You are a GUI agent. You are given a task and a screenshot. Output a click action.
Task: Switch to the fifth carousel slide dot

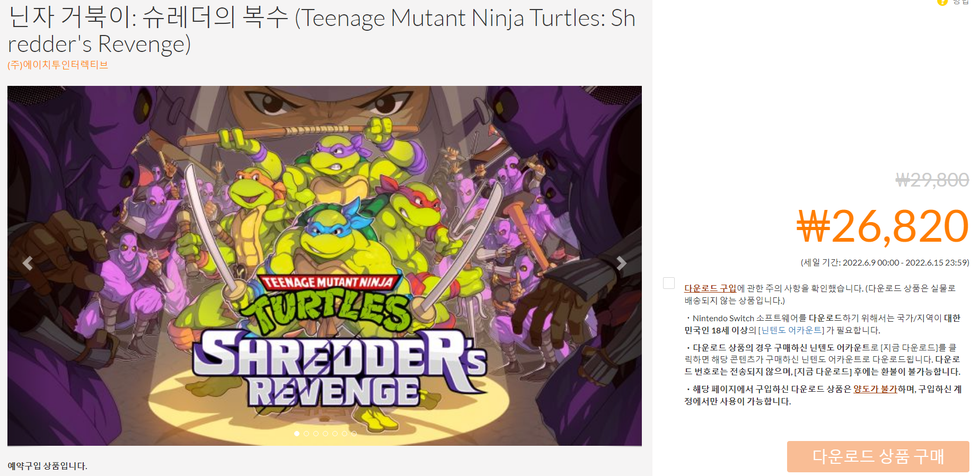[x=335, y=434]
